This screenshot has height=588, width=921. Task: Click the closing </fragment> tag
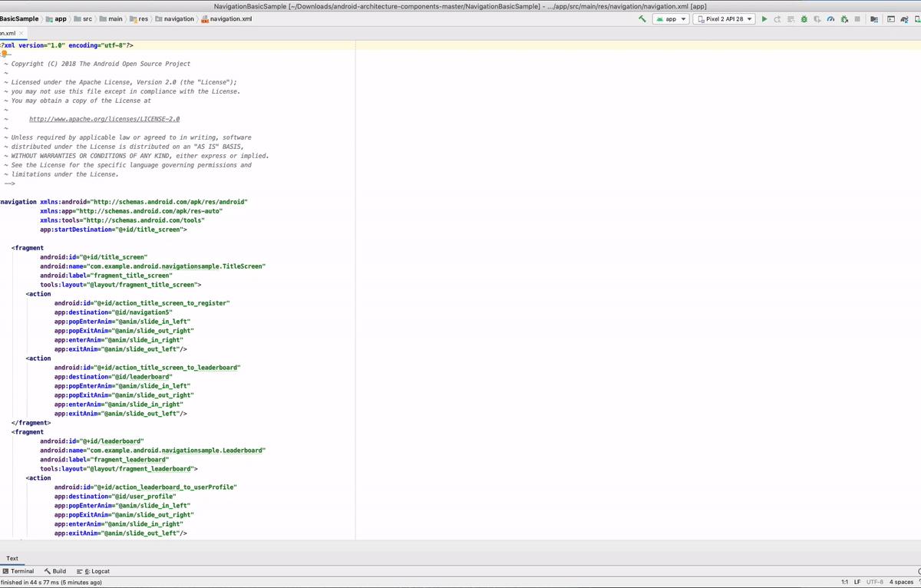click(31, 423)
